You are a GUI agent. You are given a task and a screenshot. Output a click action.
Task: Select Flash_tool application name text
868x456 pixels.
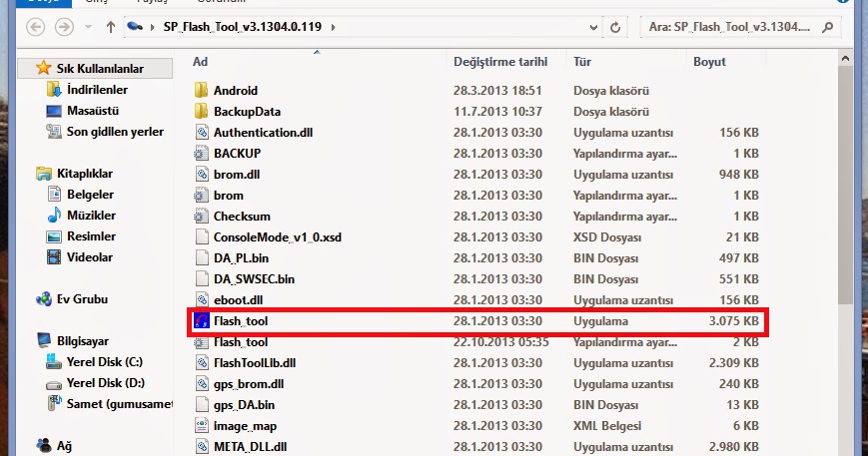click(x=241, y=321)
